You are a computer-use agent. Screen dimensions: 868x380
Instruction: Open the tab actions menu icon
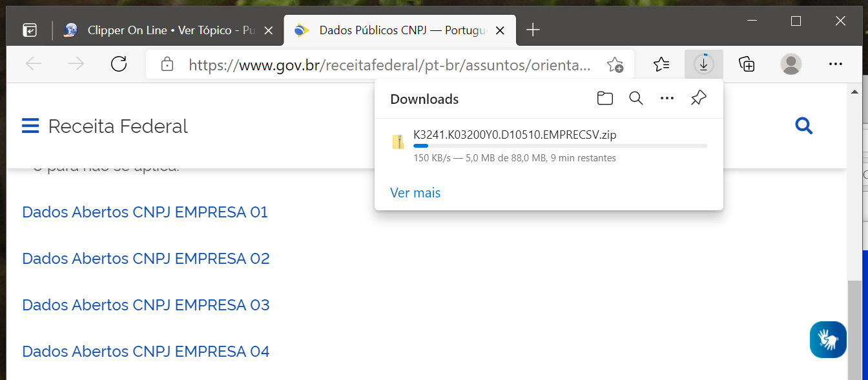click(x=30, y=30)
